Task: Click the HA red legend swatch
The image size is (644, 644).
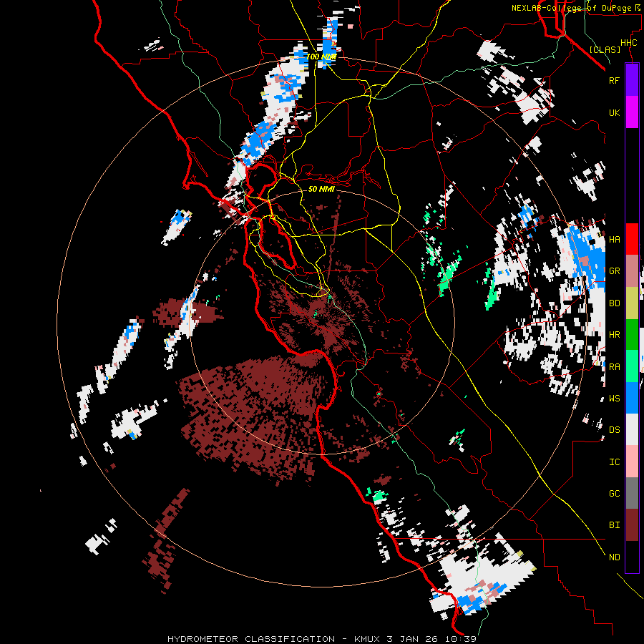Action: pos(632,239)
